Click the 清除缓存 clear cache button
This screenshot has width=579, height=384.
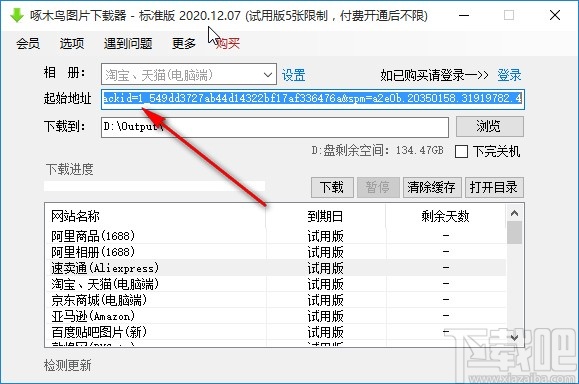click(431, 187)
